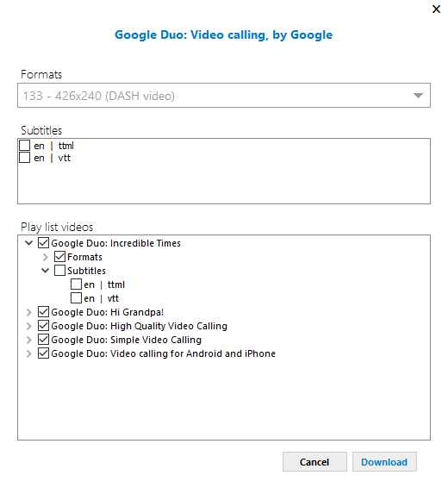Uncheck Google Duo: High Quality Video Calling
Screen dimensions: 448x500
point(43,326)
